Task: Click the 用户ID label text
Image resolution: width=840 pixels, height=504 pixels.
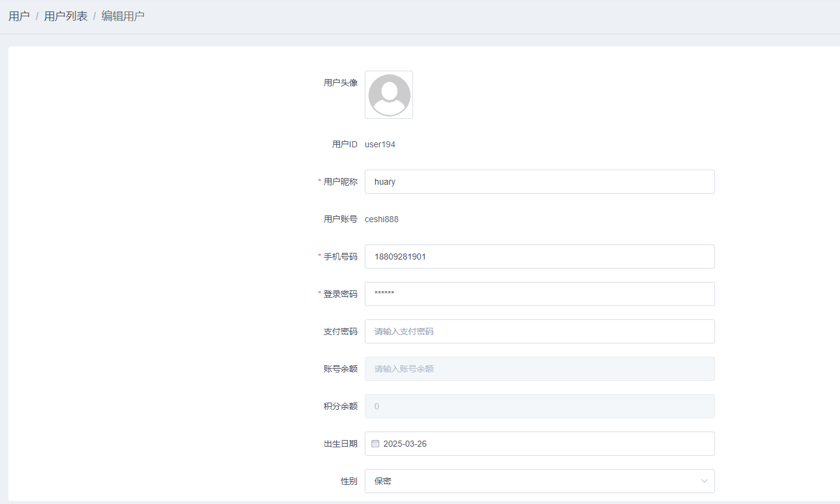Action: 345,144
